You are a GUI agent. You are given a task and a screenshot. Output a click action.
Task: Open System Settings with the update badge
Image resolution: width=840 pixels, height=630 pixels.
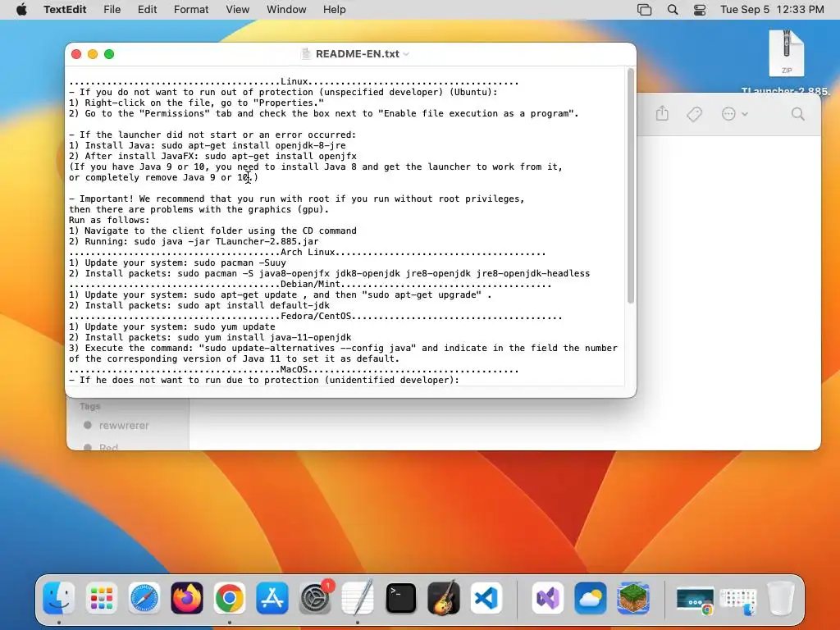coord(315,598)
